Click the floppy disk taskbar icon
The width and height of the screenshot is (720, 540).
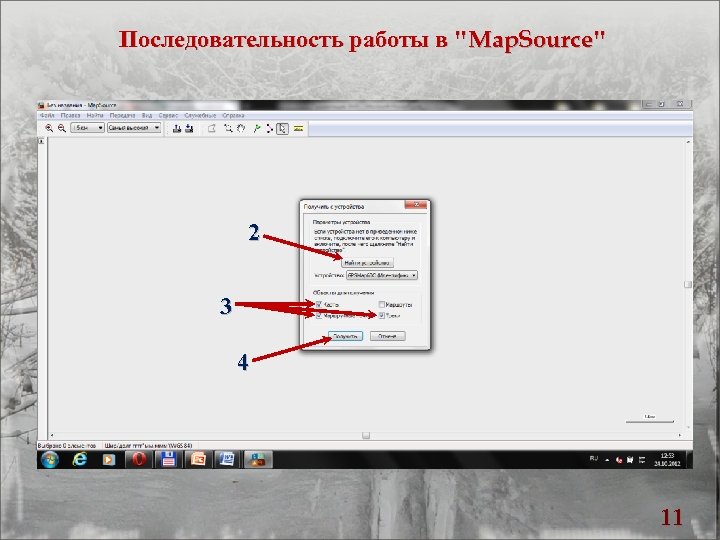[x=168, y=459]
